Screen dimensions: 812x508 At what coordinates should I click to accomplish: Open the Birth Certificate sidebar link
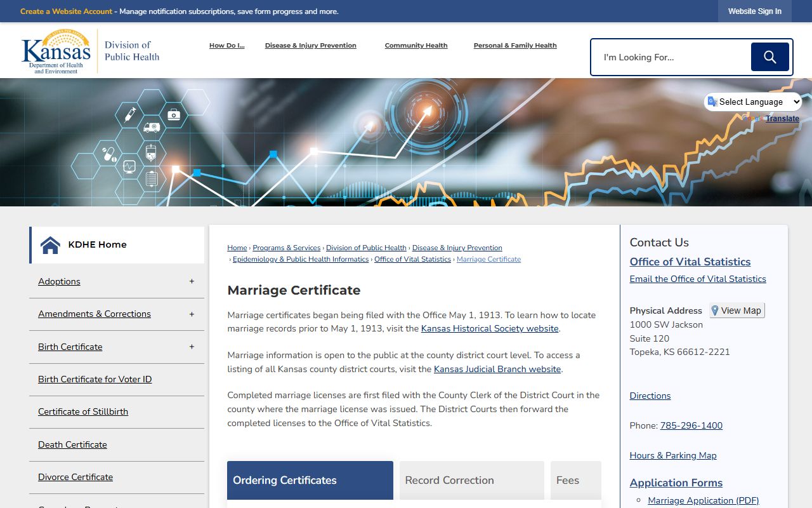click(70, 347)
